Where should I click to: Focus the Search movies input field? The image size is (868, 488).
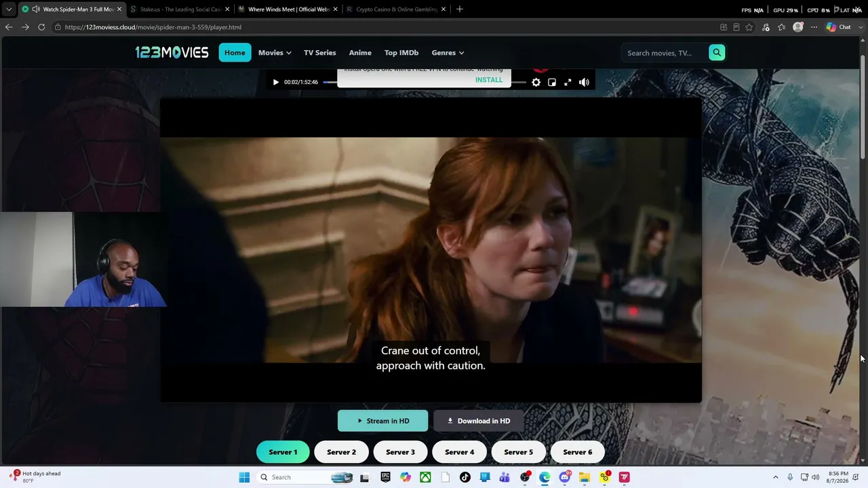pos(665,53)
